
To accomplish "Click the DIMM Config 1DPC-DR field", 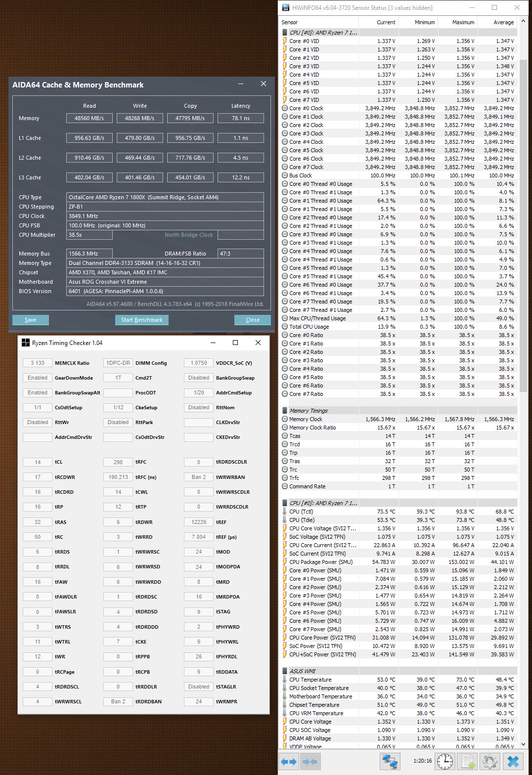I will (118, 363).
